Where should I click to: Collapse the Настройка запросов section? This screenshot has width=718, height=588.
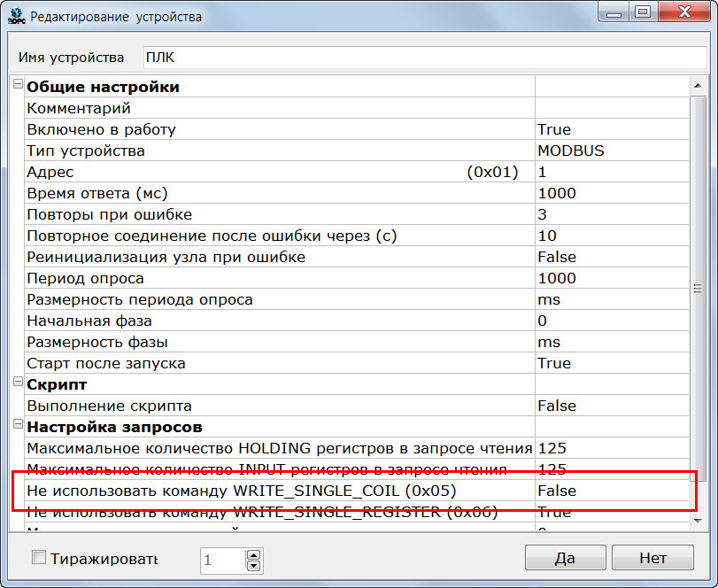(17, 425)
